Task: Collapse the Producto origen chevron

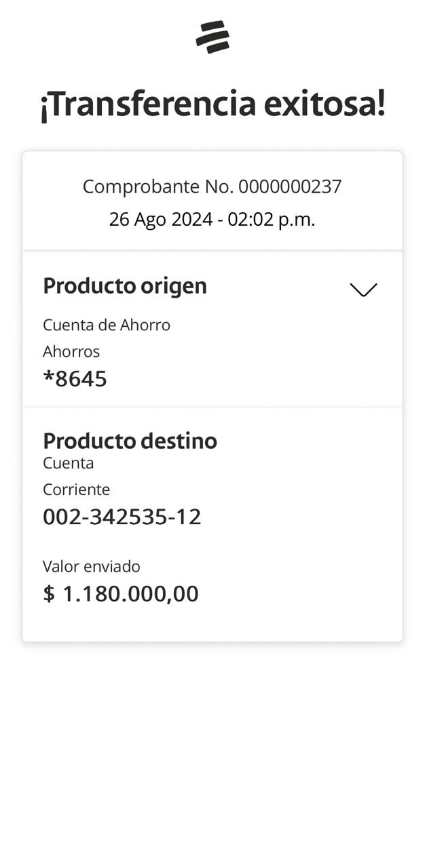Action: coord(363,290)
